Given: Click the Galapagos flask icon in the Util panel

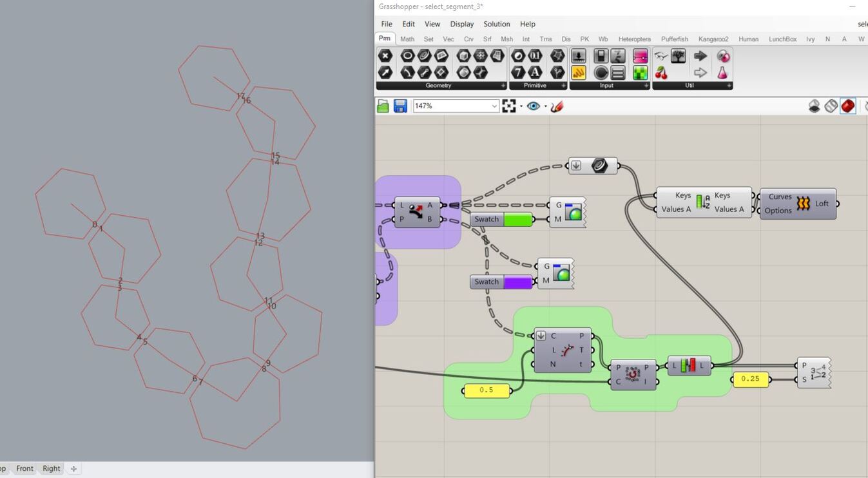Looking at the screenshot, I should 722,73.
